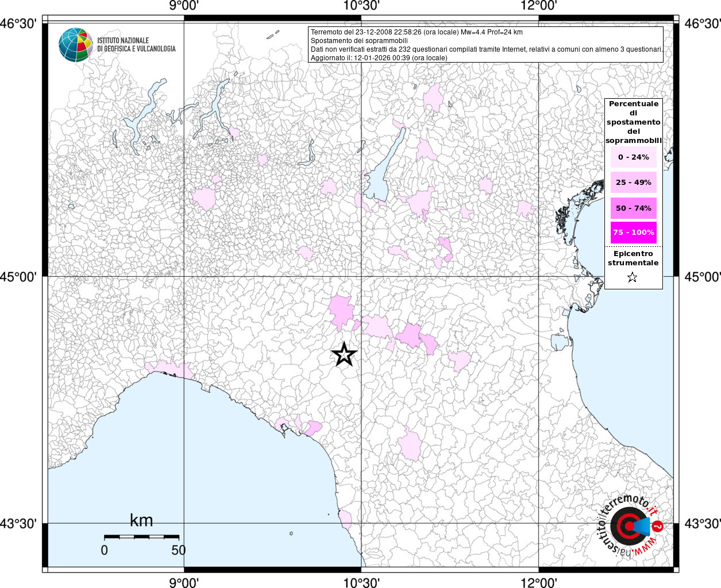Click the km scale bar
Viewport: 721px width, 588px height.
141,536
